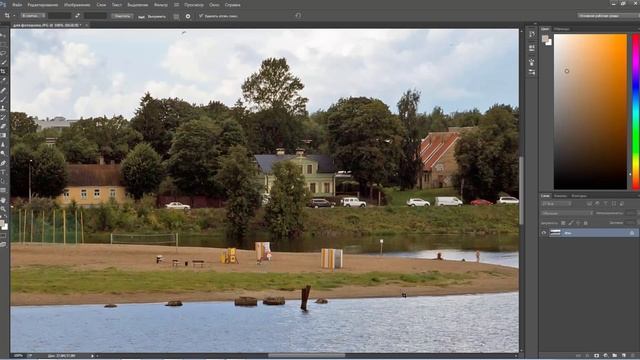This screenshot has width=640, height=360.
Task: Close the open document tab
Action: 87,25
